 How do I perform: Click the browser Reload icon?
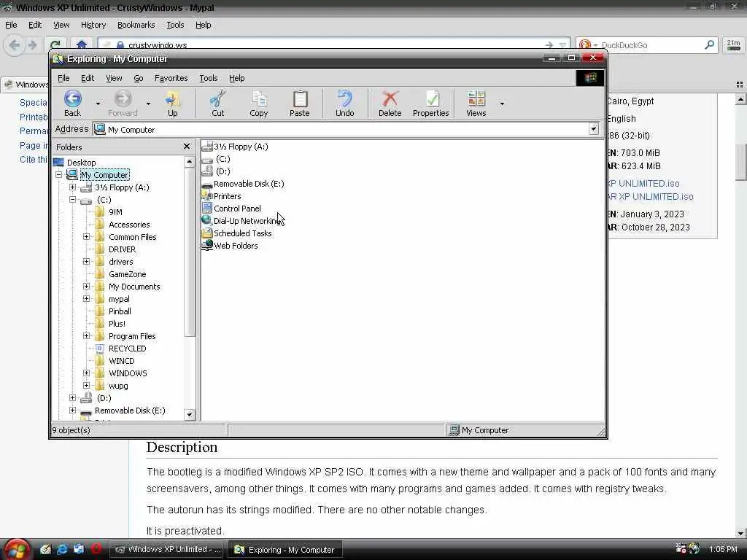(x=55, y=45)
